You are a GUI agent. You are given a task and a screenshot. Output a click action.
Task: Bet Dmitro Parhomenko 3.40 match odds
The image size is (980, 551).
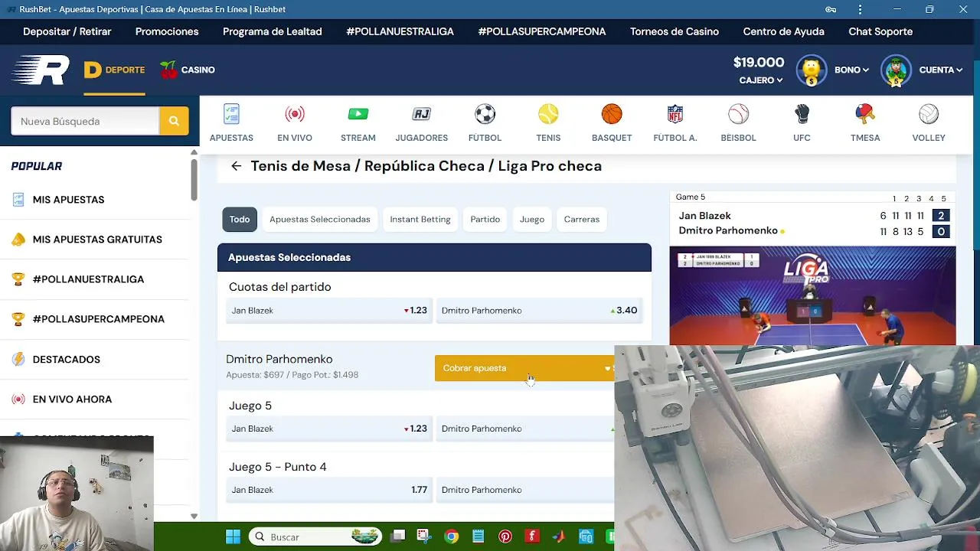pos(539,310)
